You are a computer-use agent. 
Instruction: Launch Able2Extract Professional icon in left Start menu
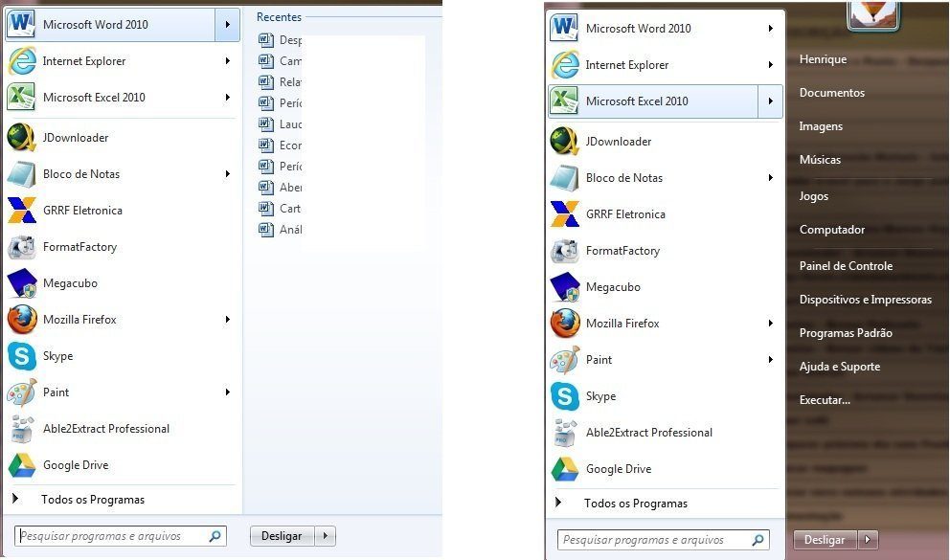pos(21,429)
